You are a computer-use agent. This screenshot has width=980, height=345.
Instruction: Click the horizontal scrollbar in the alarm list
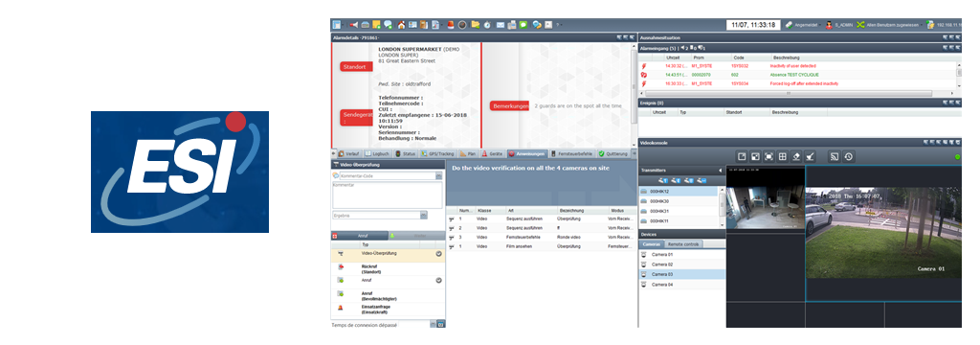797,93
